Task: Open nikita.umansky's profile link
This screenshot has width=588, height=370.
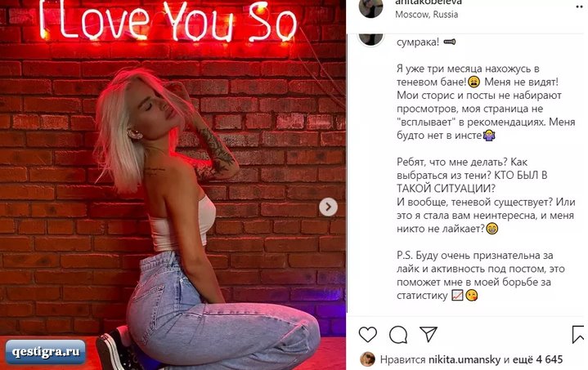Action: [x=465, y=359]
